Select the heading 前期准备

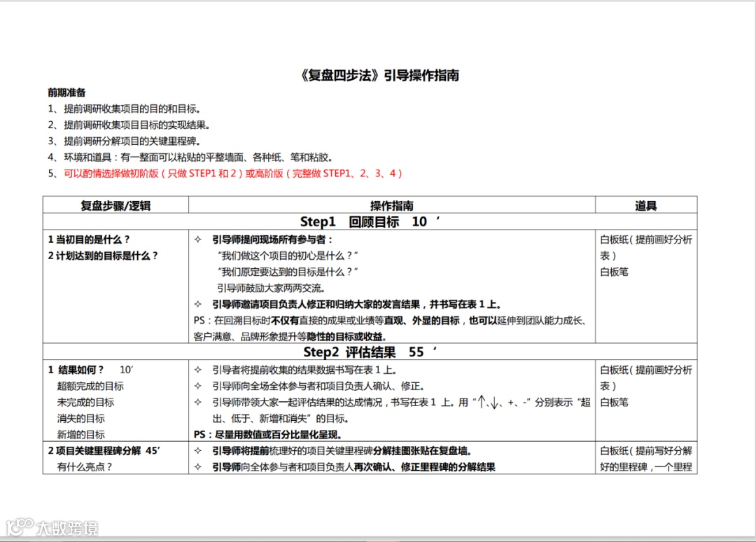pyautogui.click(x=66, y=92)
